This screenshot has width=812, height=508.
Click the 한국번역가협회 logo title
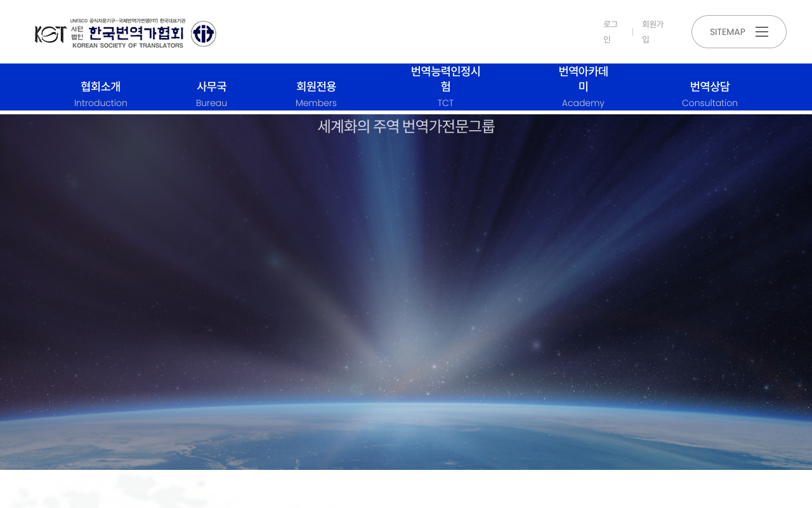click(136, 32)
